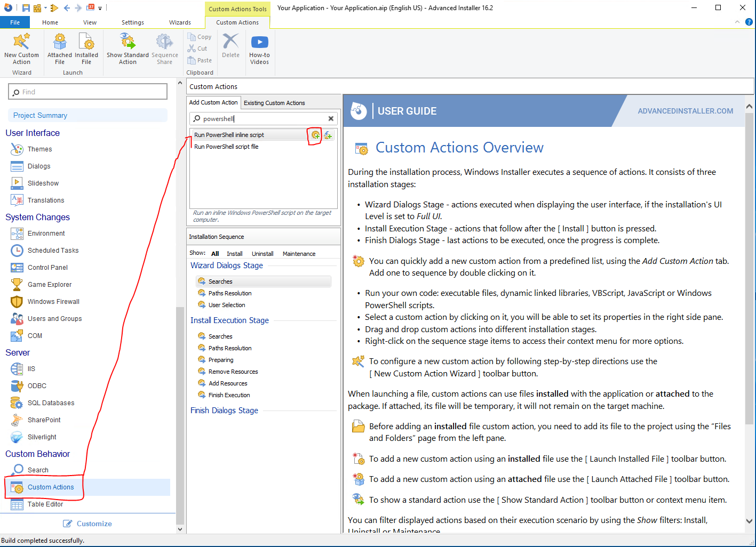Open the Themes page
This screenshot has width=756, height=547.
tap(40, 149)
